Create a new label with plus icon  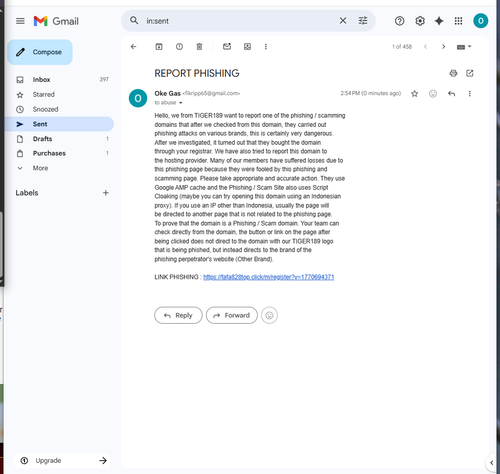pyautogui.click(x=106, y=193)
